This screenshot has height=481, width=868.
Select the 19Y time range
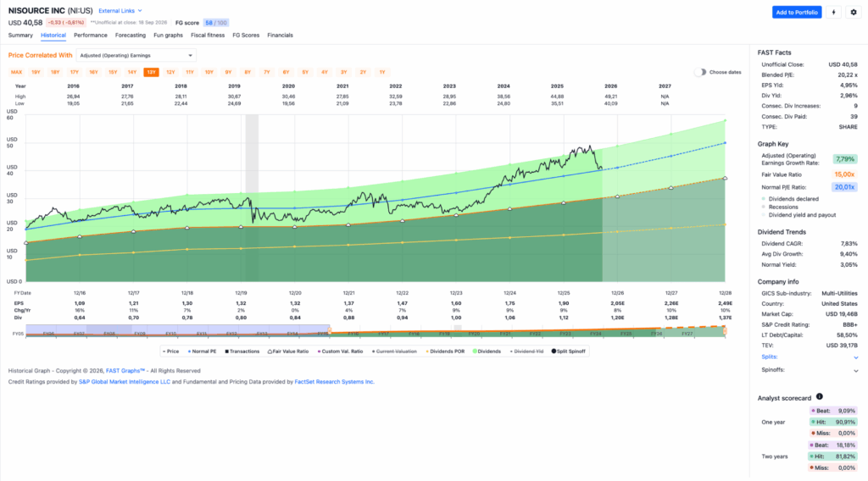tap(36, 73)
